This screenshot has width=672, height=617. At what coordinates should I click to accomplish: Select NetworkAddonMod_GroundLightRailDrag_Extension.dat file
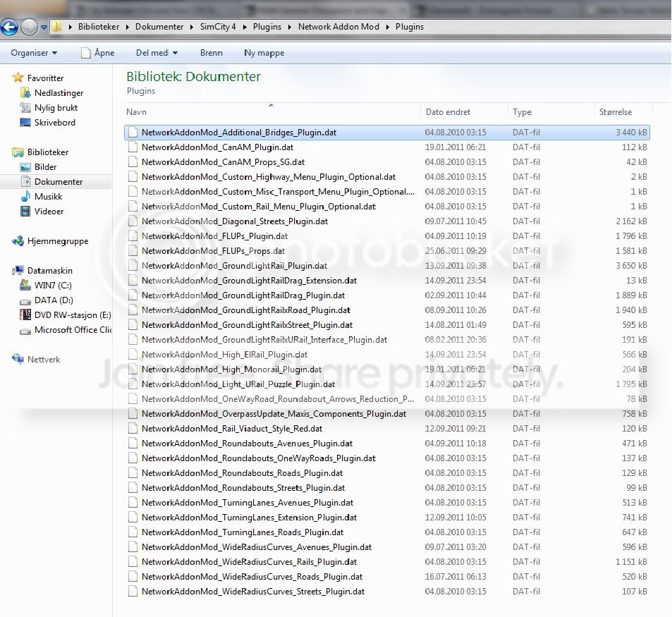click(387, 280)
